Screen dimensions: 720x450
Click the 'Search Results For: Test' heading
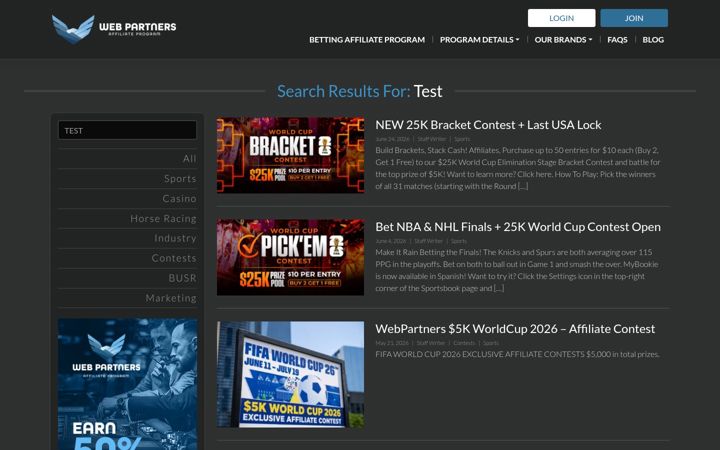[x=360, y=91]
